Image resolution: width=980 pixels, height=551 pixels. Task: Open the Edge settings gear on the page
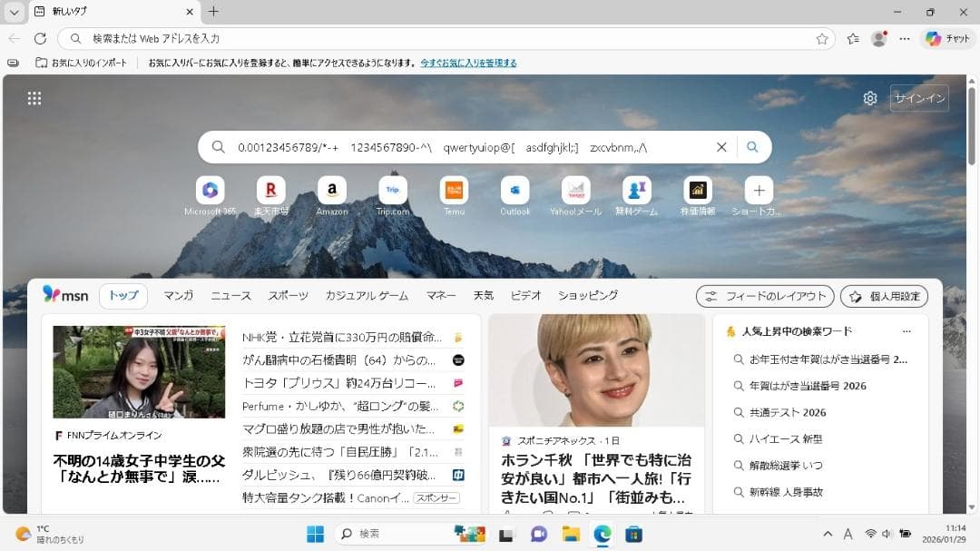pyautogui.click(x=870, y=97)
